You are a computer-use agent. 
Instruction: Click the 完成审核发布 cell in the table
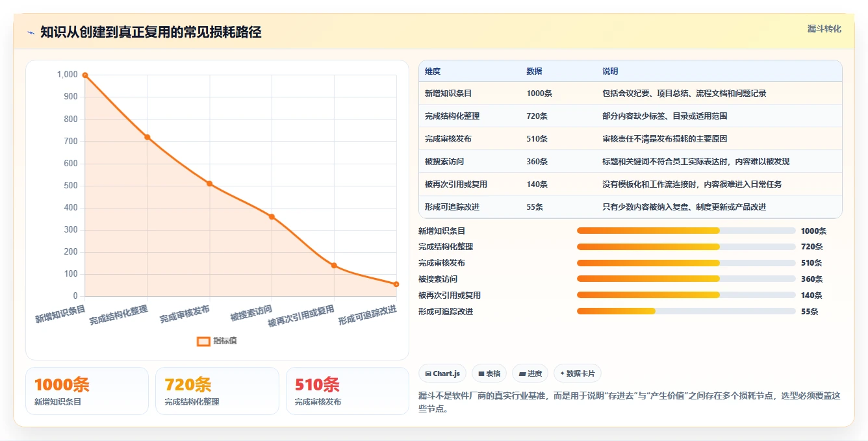click(448, 139)
